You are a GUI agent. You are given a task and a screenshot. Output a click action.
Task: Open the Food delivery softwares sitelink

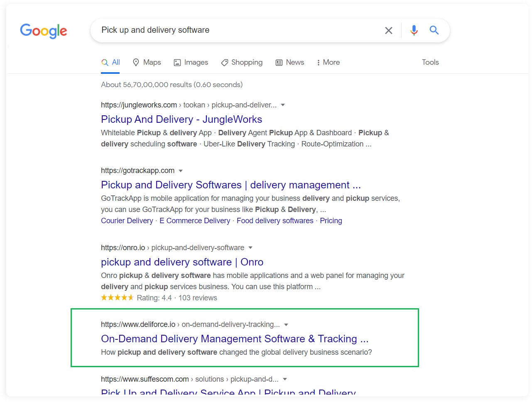[x=275, y=221]
